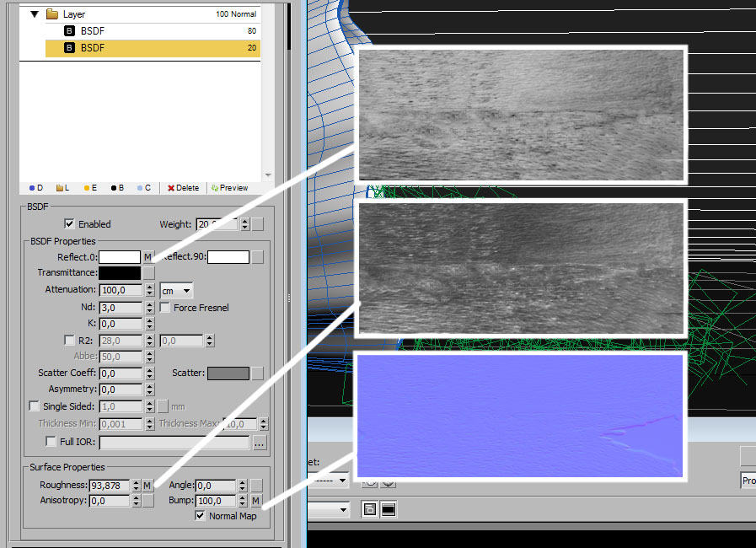Adjust the Attenuation spinner
This screenshot has height=548, width=756.
[x=149, y=290]
